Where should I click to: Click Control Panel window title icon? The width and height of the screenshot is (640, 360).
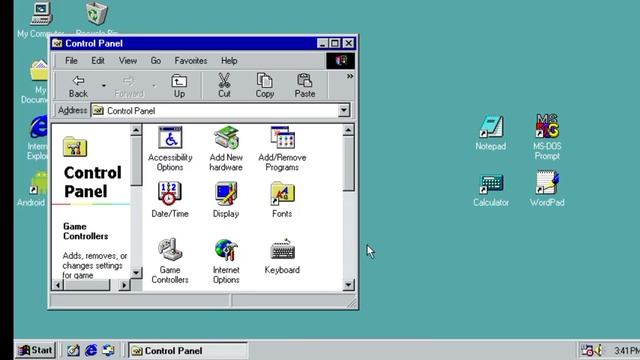(x=57, y=43)
